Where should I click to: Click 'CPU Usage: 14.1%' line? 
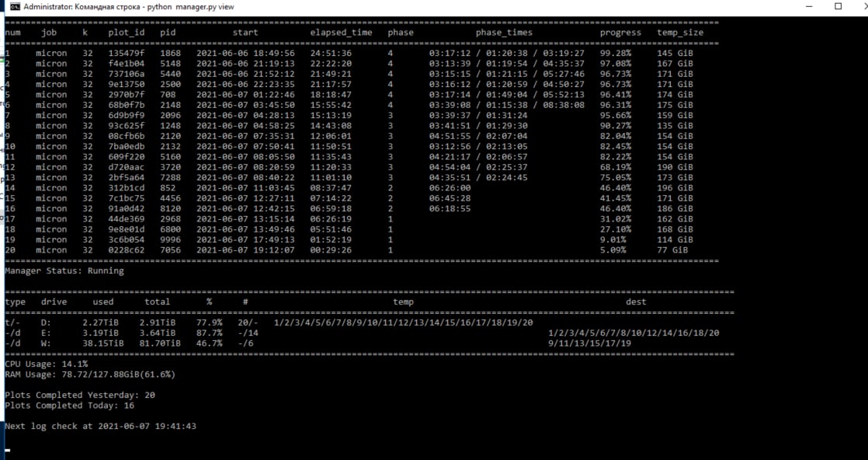pyautogui.click(x=47, y=364)
